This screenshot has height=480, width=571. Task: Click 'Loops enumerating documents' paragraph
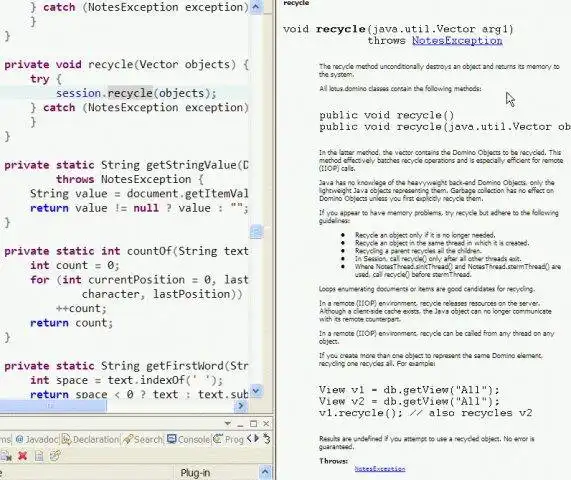point(426,289)
